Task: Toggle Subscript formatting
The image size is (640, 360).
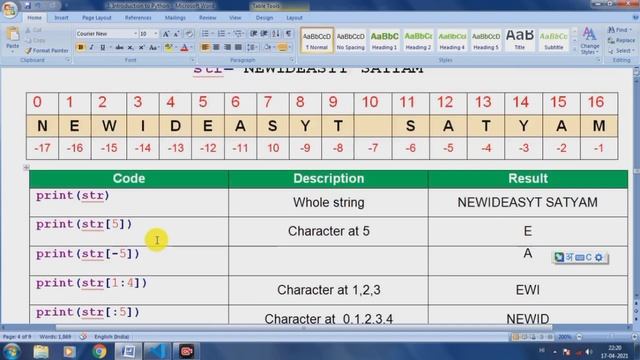Action: [130, 47]
